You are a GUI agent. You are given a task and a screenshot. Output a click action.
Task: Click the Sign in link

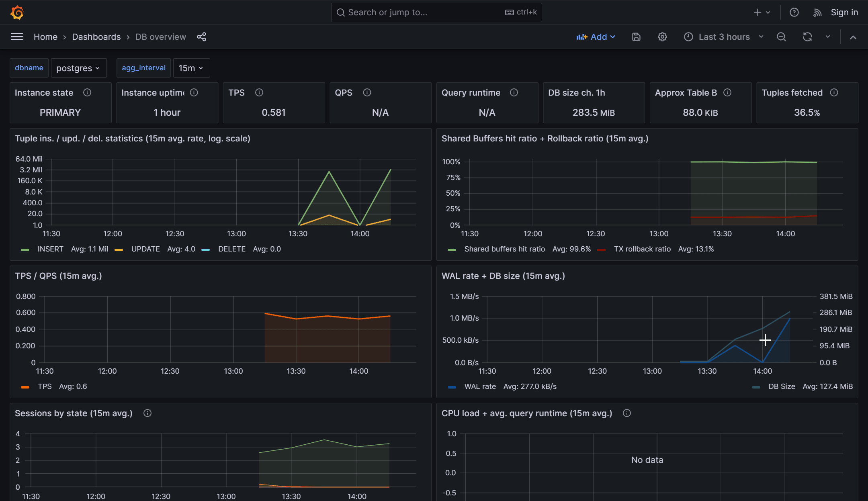click(844, 12)
